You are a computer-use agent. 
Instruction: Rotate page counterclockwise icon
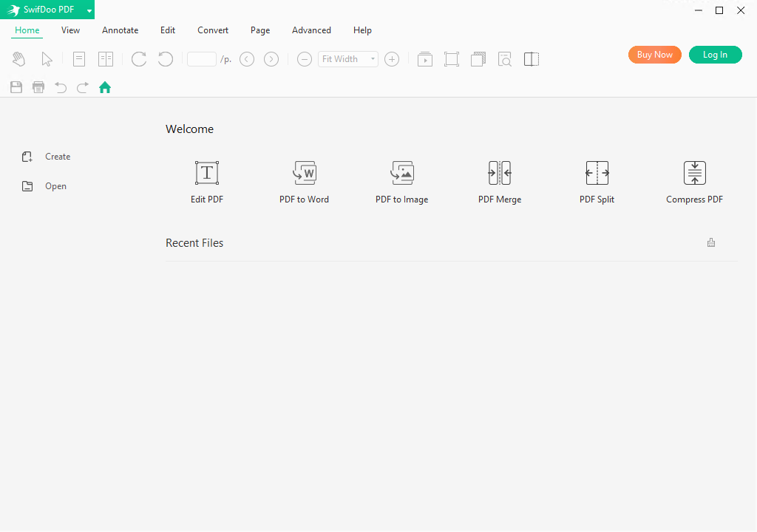(166, 59)
